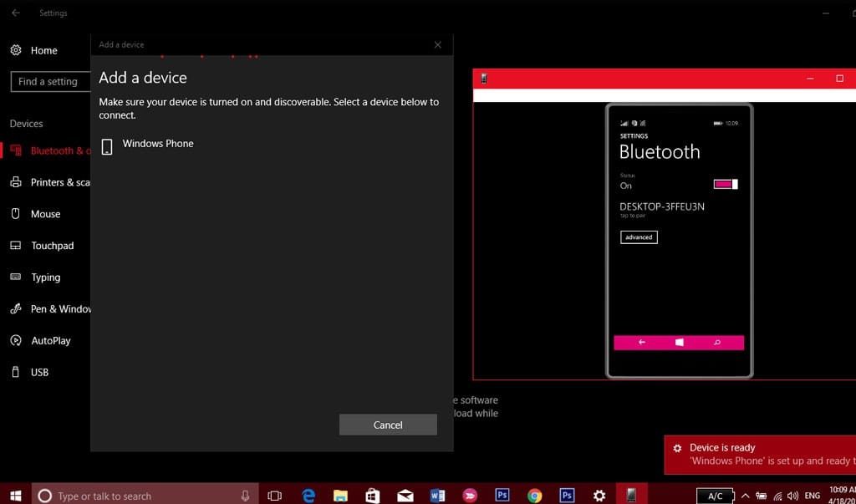Select Mouse in the Devices sidebar
Image resolution: width=856 pixels, height=504 pixels.
click(45, 214)
